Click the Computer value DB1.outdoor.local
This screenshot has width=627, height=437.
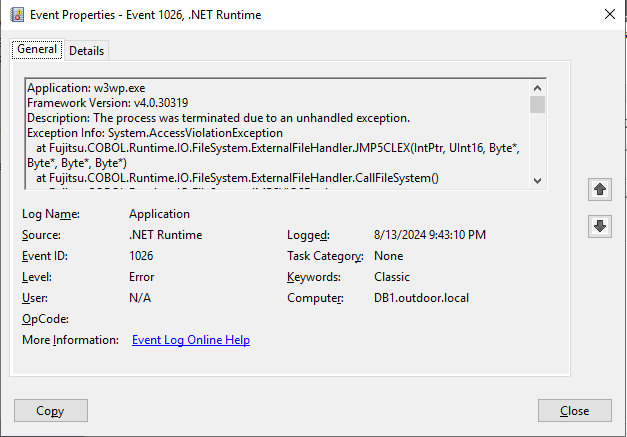point(421,298)
